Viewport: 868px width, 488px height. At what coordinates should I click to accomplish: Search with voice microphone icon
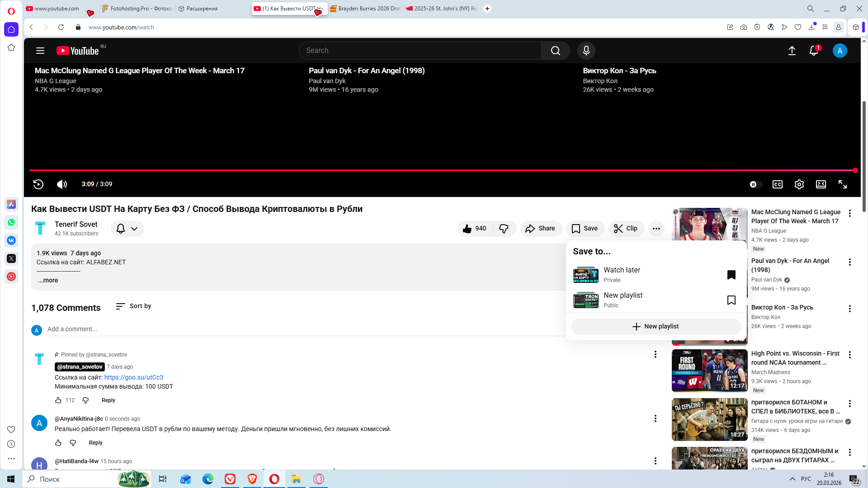tap(586, 51)
